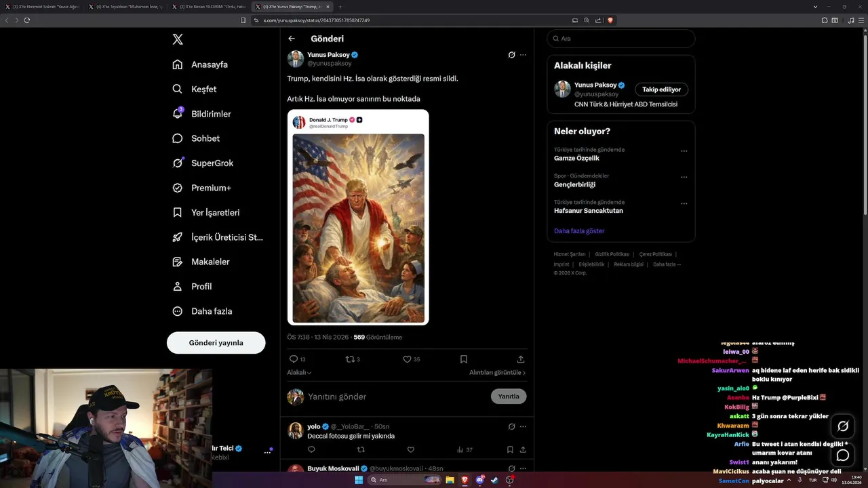The image size is (868, 488).
Task: Like the post with 35 likes
Action: 407,359
